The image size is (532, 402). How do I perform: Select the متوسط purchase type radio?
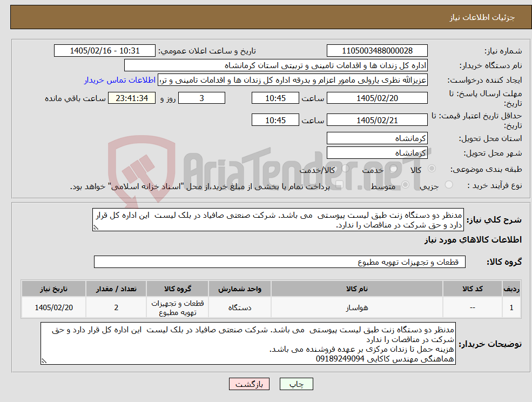click(x=406, y=185)
